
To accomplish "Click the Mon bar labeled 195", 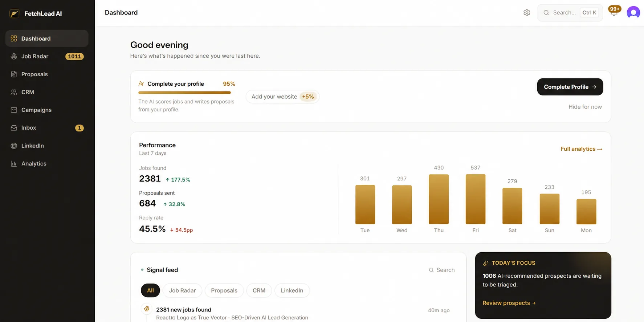I will tap(586, 211).
